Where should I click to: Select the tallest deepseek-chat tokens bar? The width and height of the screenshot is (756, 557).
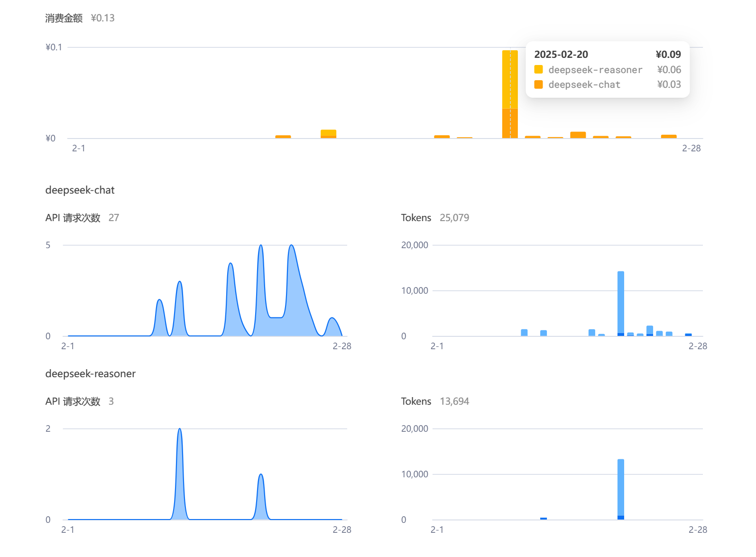point(621,304)
